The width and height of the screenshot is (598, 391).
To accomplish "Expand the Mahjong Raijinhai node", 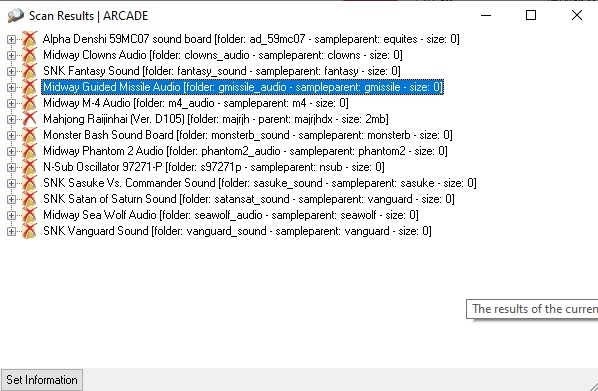I will (11, 119).
